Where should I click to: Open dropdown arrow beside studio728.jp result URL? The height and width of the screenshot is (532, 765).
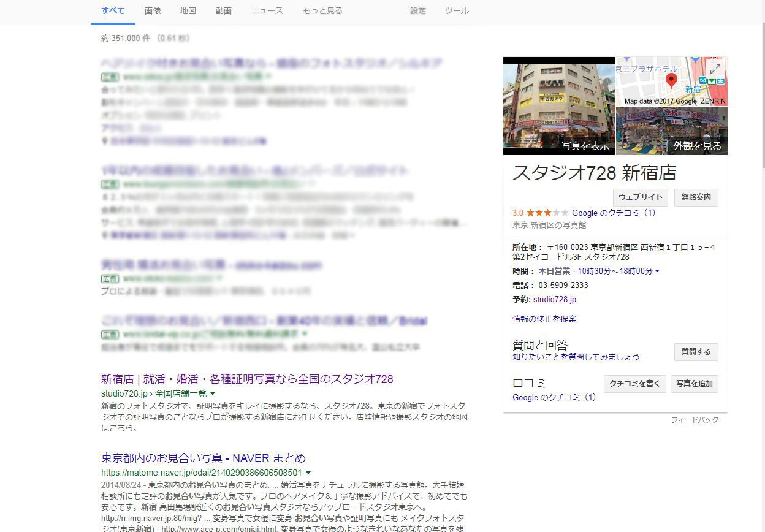tap(213, 393)
